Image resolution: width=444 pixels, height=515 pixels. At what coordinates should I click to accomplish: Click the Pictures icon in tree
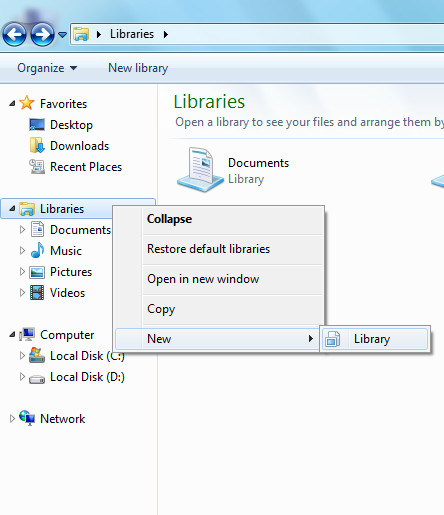pyautogui.click(x=37, y=272)
